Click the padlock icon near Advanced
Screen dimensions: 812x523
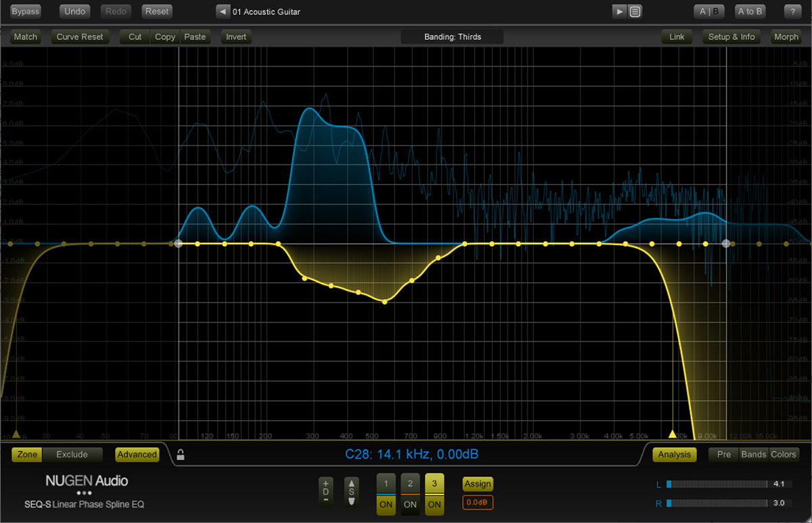coord(180,455)
